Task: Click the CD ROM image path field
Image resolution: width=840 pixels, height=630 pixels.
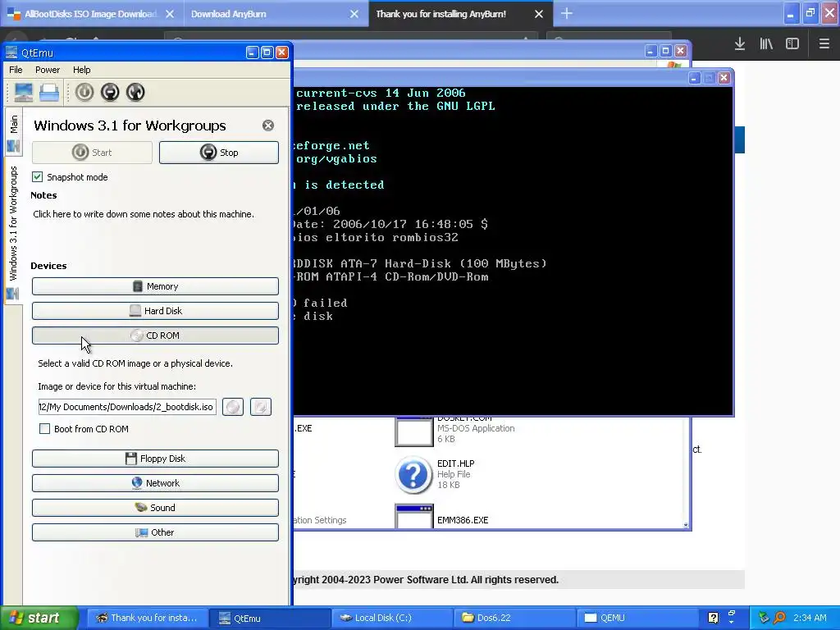Action: pos(127,407)
